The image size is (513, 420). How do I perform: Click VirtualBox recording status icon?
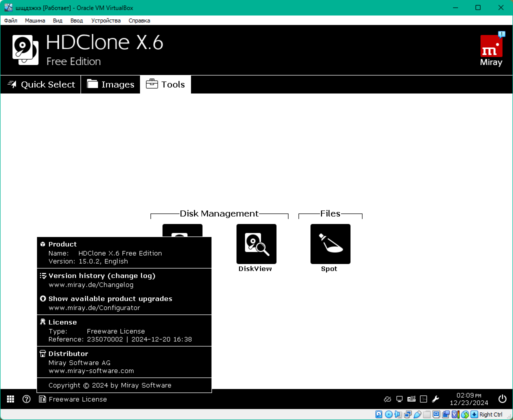(x=445, y=414)
